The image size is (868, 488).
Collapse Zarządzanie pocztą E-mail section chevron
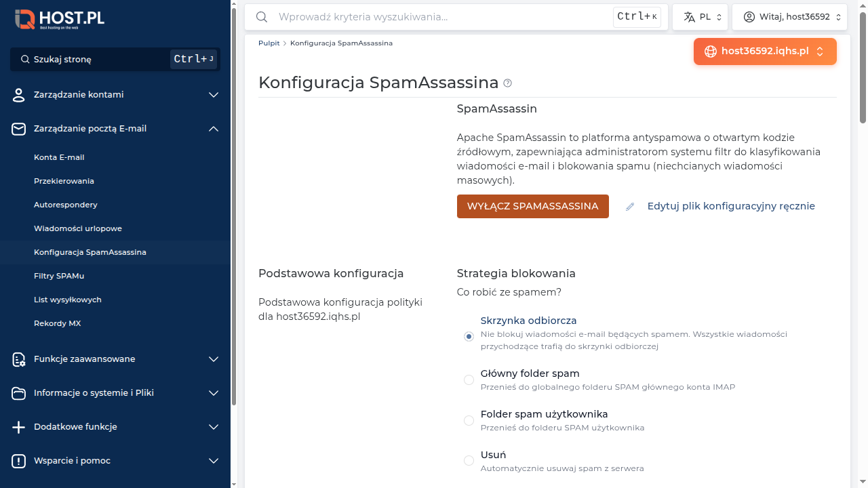[214, 129]
